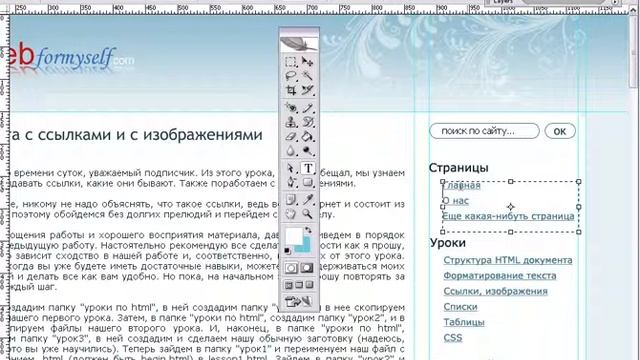This screenshot has height=360, width=640.
Task: Select the Eyedropper tool
Action: point(308,200)
